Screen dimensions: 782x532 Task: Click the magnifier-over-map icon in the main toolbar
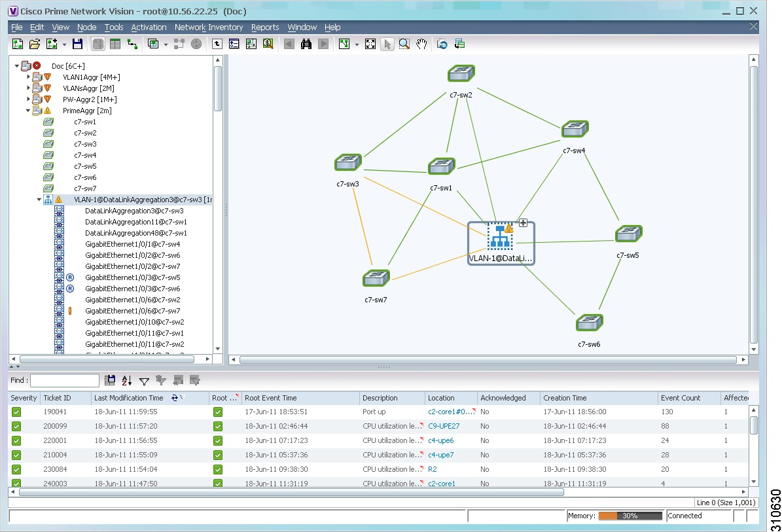[268, 44]
